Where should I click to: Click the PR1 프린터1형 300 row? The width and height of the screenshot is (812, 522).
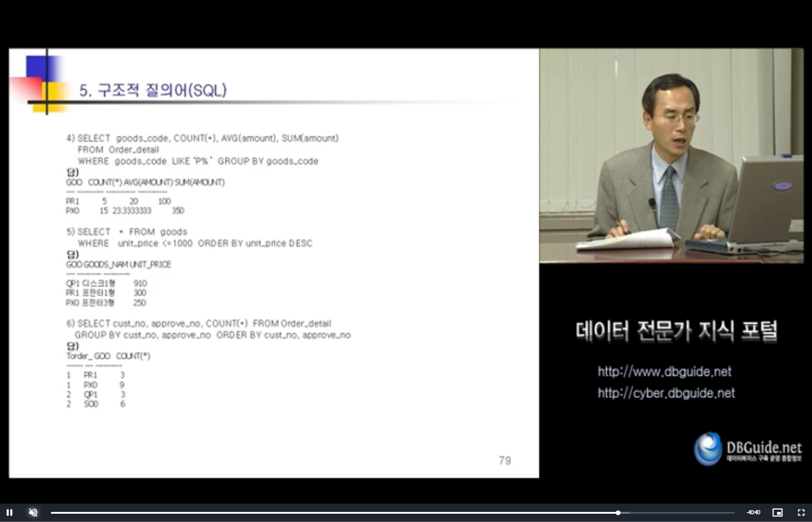pyautogui.click(x=106, y=293)
